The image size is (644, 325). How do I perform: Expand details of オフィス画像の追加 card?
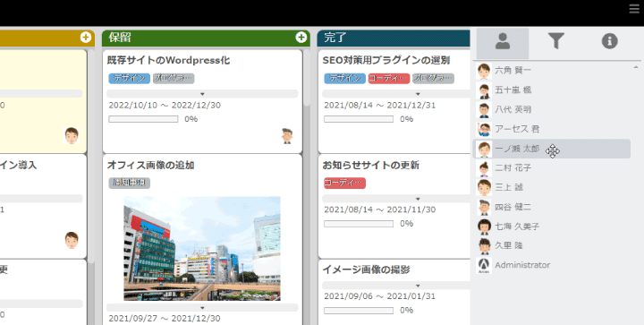coord(202,307)
